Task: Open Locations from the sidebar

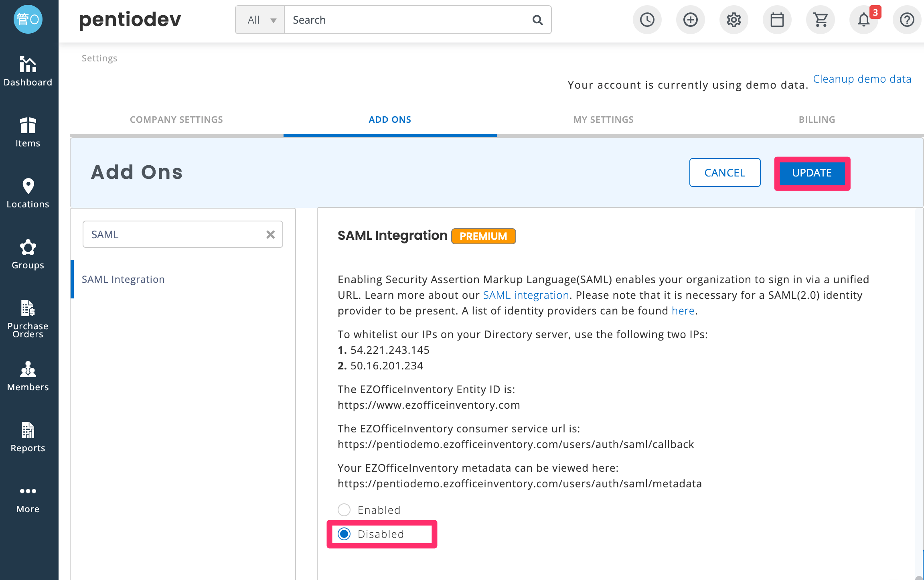Action: 28,193
